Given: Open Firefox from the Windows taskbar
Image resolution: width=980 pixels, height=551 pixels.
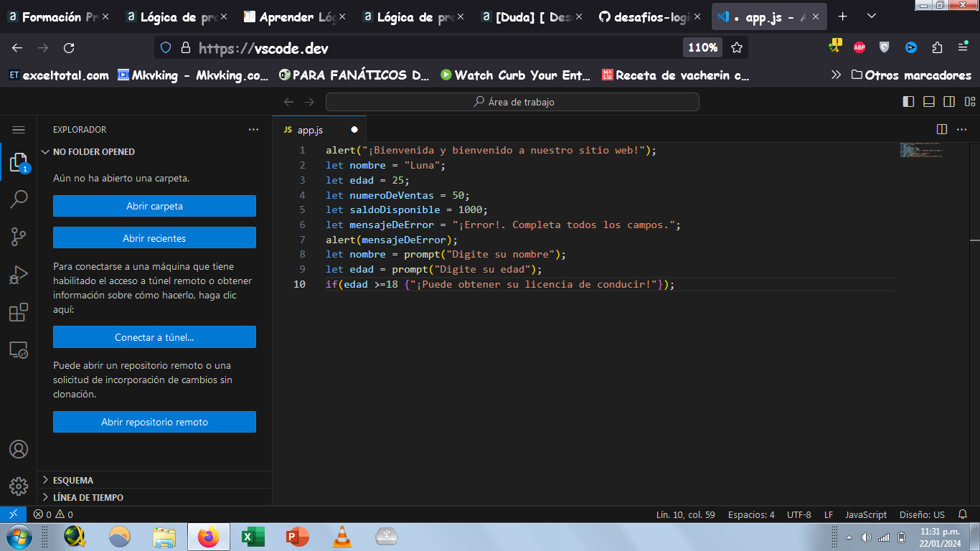Looking at the screenshot, I should coord(209,537).
